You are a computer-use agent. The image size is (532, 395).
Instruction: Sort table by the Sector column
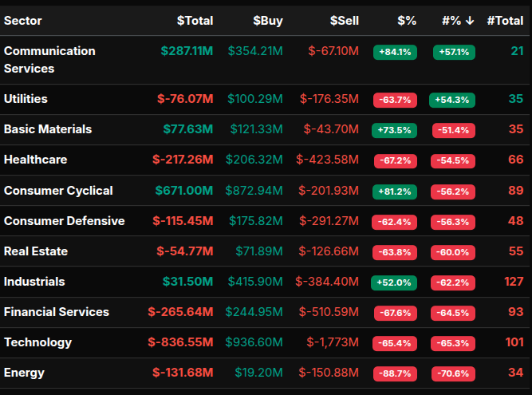(23, 21)
